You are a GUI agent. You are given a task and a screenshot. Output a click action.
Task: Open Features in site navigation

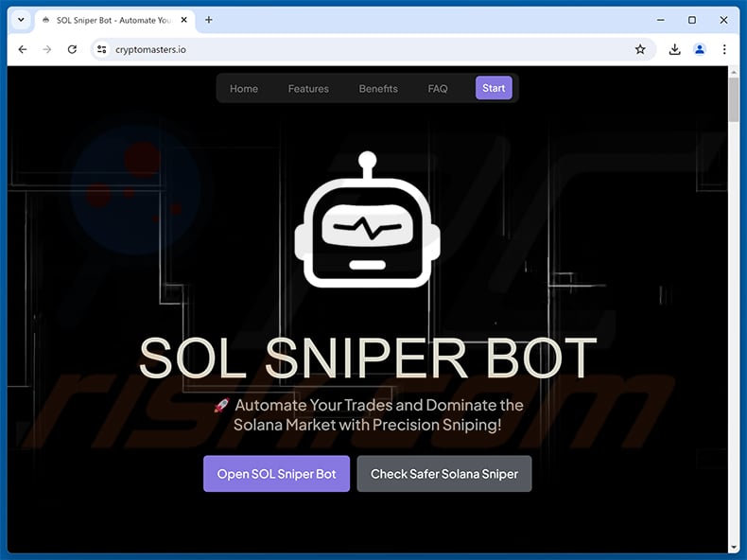click(308, 89)
